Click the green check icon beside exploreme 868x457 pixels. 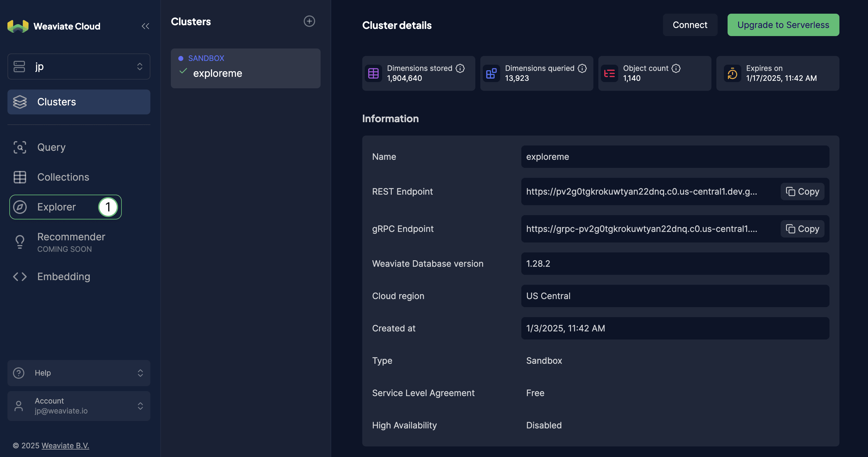point(183,71)
